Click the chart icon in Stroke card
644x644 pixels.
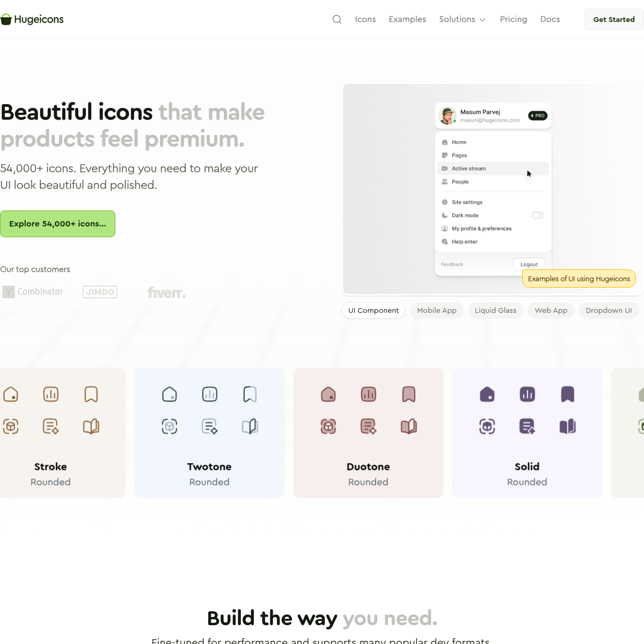click(51, 394)
